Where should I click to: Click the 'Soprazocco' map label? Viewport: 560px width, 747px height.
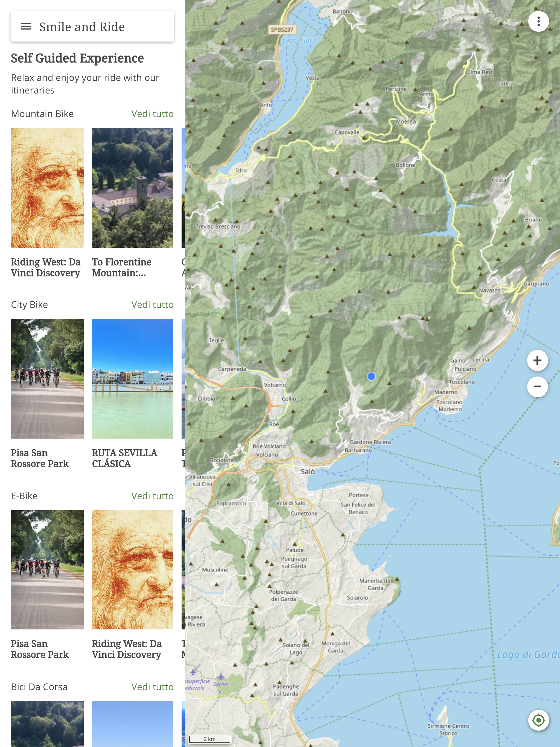[231, 503]
